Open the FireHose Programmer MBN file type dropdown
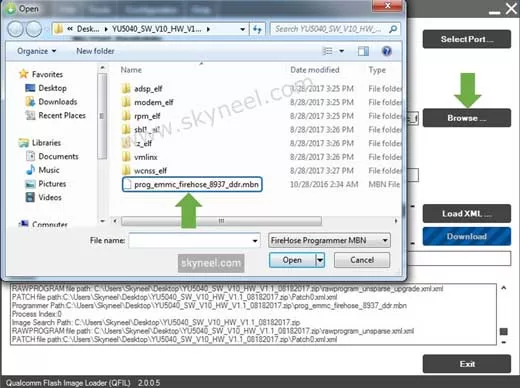520x388 pixels. point(385,240)
